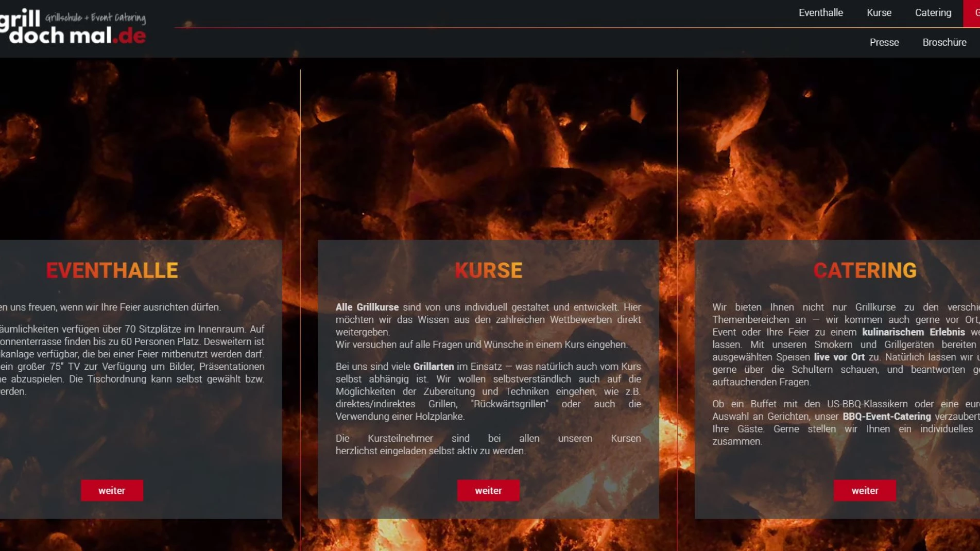Viewport: 980px width, 551px height.
Task: Click the bold 'Grillarten' text
Action: click(x=433, y=367)
